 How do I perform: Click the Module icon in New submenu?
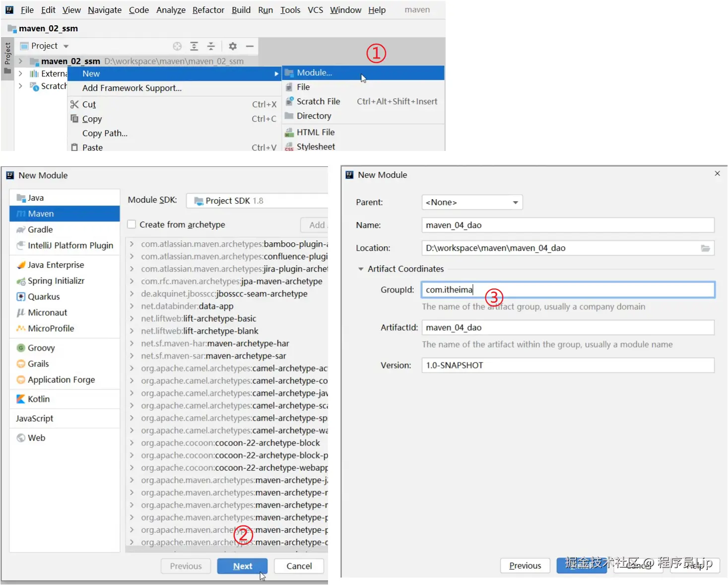point(289,73)
